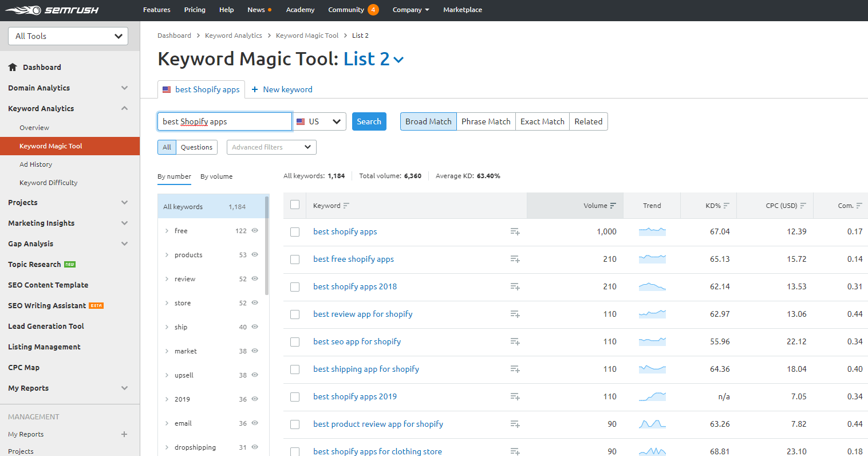
Task: Open the List 2 dropdown arrow
Action: pyautogui.click(x=399, y=60)
